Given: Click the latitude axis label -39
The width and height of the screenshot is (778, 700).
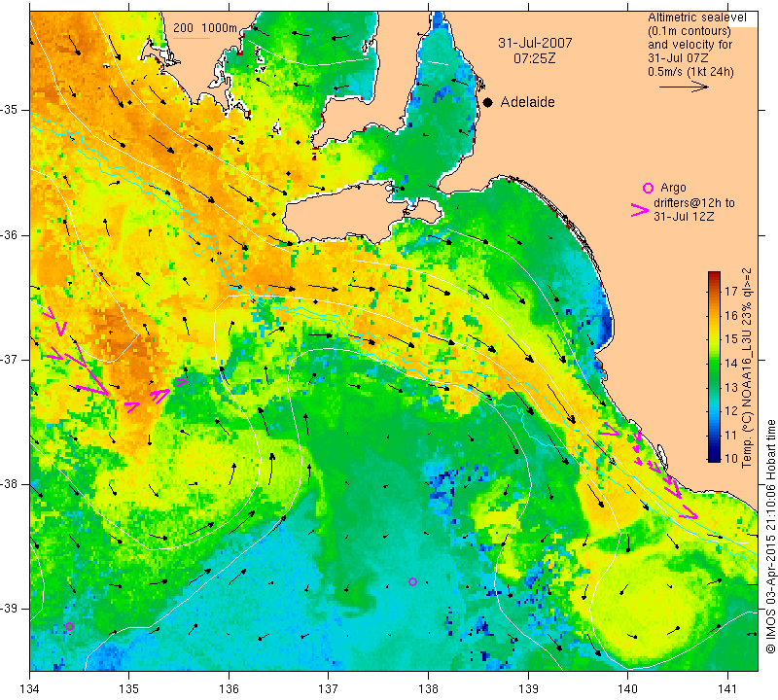Looking at the screenshot, I should pos(10,609).
